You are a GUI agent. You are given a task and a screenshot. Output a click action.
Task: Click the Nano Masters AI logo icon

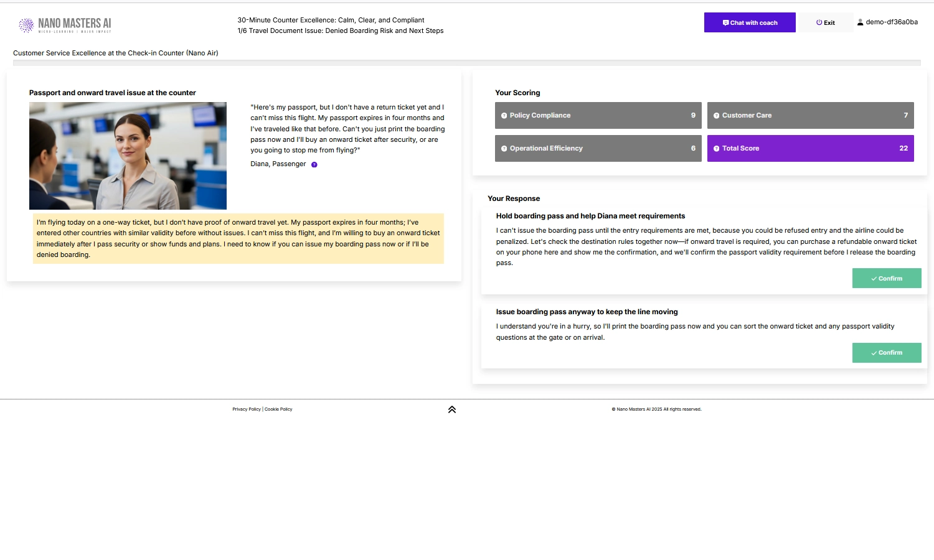(26, 25)
